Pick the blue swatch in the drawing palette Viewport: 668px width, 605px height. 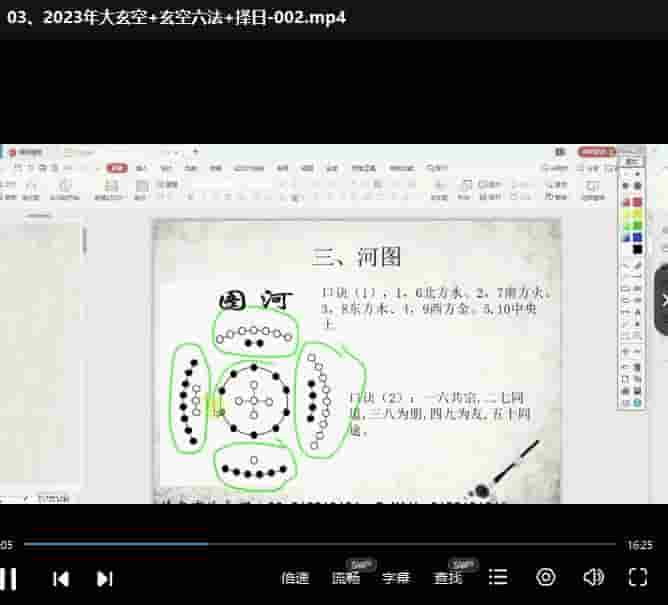637,237
